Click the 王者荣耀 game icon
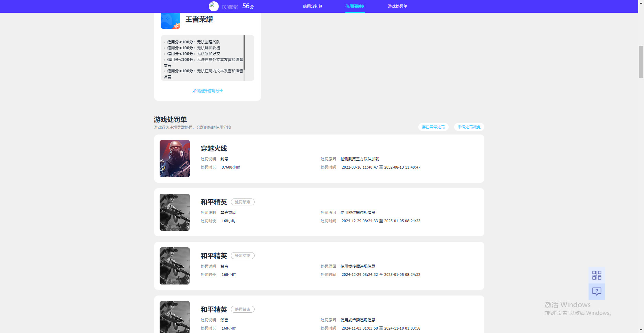 coord(170,21)
